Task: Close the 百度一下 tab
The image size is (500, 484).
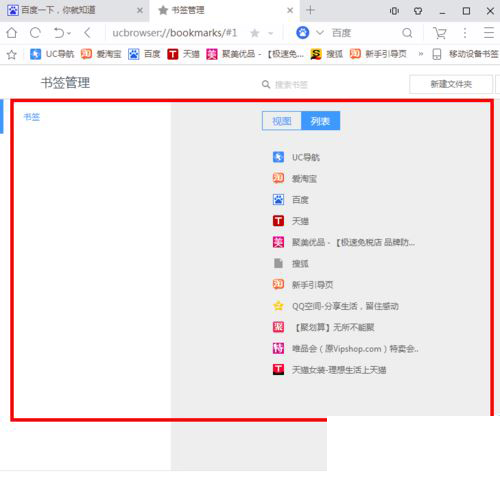Action: click(x=140, y=10)
